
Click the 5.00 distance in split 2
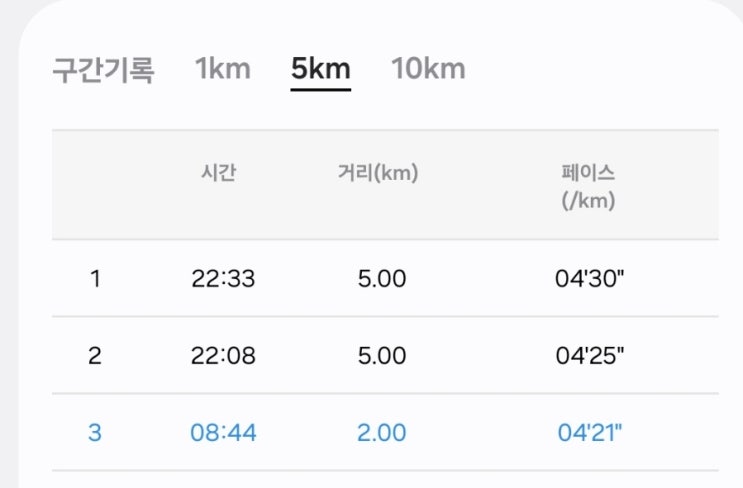click(x=382, y=355)
